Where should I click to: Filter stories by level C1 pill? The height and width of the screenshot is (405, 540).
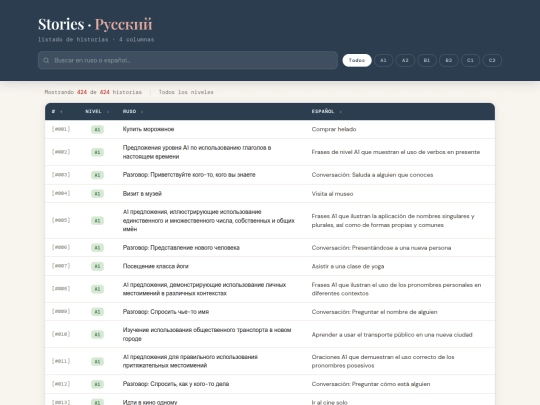[470, 60]
